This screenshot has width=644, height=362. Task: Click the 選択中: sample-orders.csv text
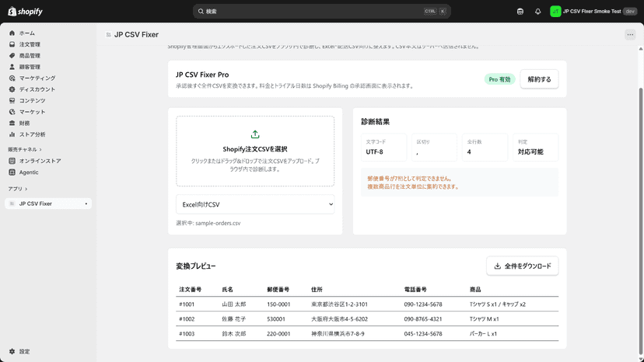pos(208,223)
